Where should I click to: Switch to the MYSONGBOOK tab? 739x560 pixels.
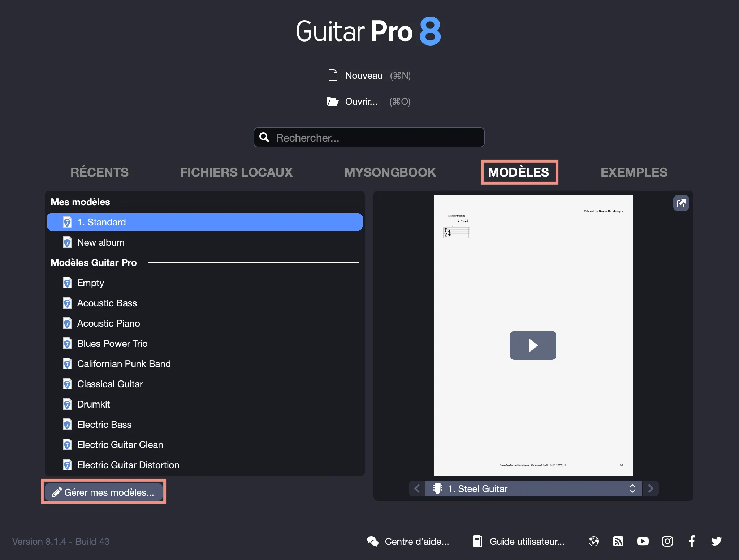(390, 172)
